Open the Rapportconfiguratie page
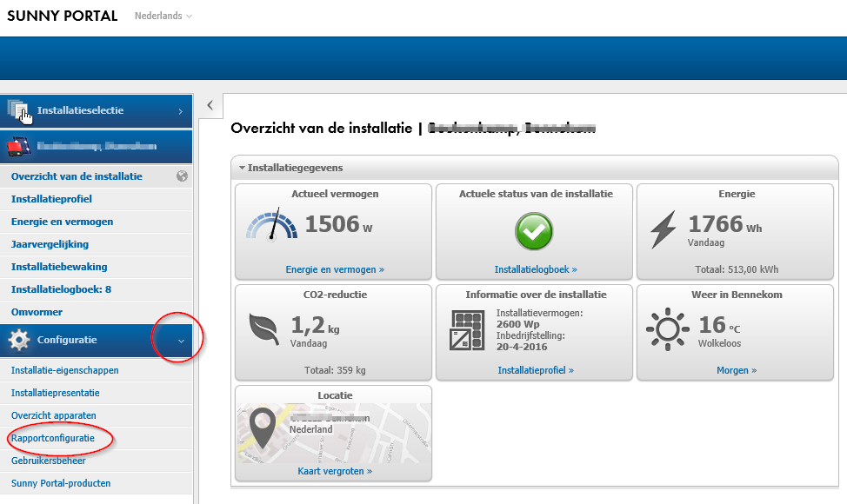Screen dimensions: 847x504 tap(55, 438)
